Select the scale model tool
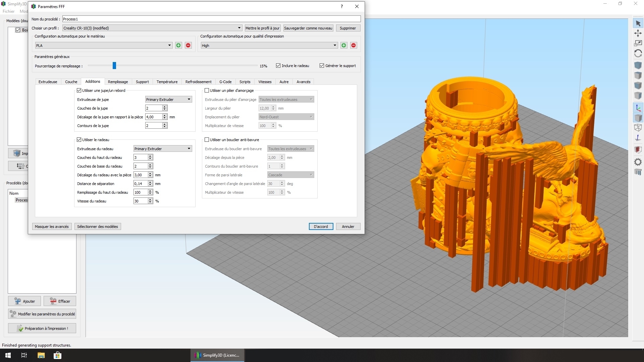The width and height of the screenshot is (644, 362). [x=638, y=43]
